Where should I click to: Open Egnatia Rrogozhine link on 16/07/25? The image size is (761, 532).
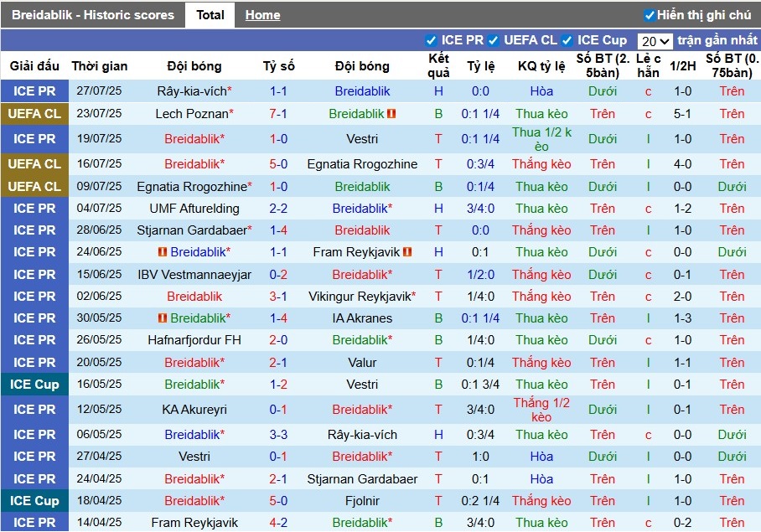362,164
